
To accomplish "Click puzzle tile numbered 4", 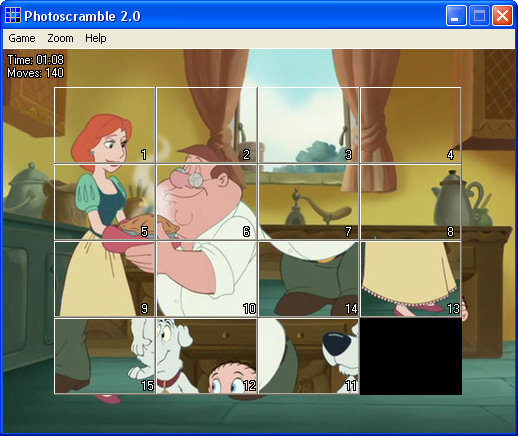I will click(411, 125).
